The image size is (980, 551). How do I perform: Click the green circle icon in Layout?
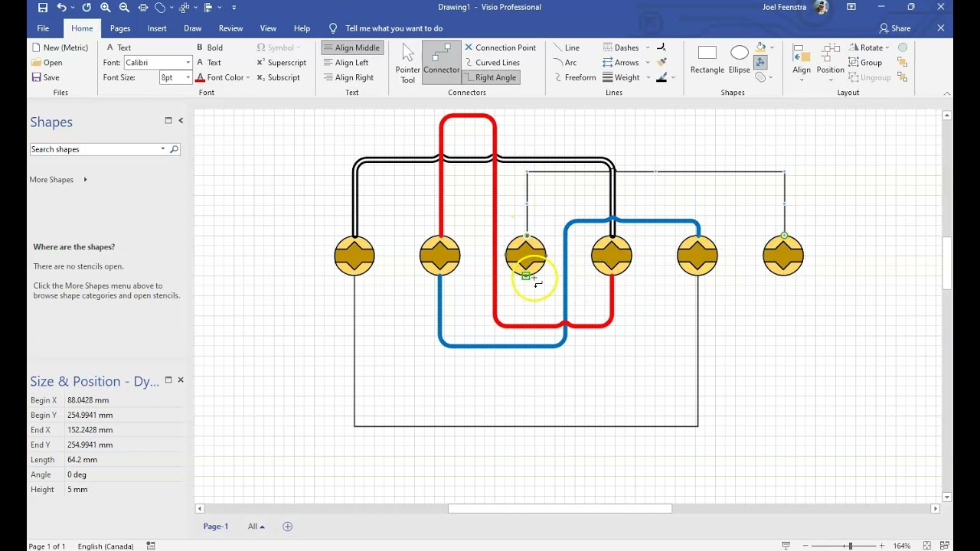903,47
